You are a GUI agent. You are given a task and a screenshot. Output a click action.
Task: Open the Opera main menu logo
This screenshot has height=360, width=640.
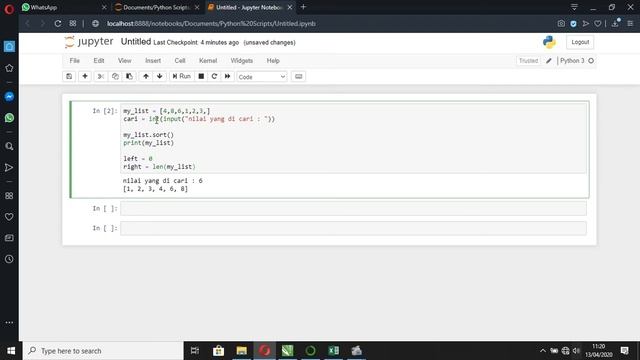click(9, 9)
